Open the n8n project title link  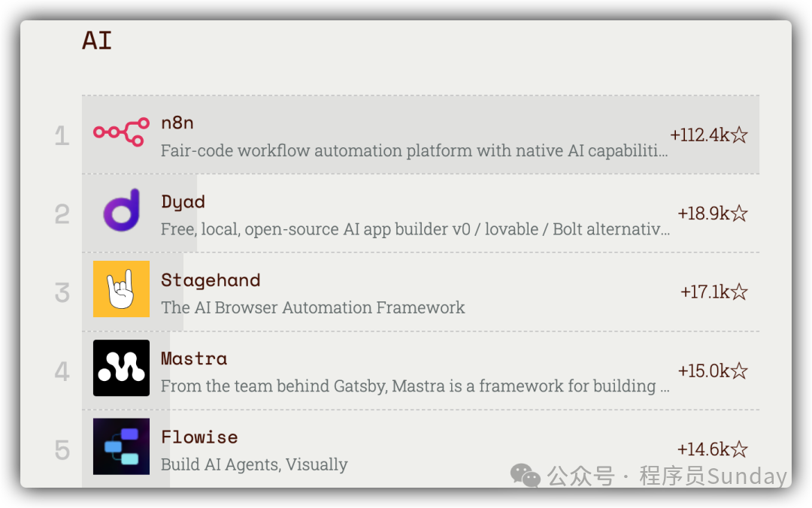(177, 123)
